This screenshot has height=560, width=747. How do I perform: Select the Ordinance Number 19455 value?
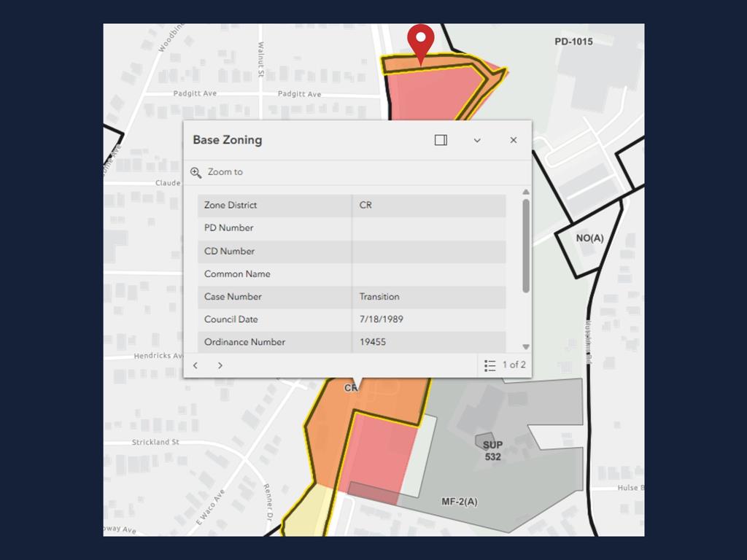[373, 342]
